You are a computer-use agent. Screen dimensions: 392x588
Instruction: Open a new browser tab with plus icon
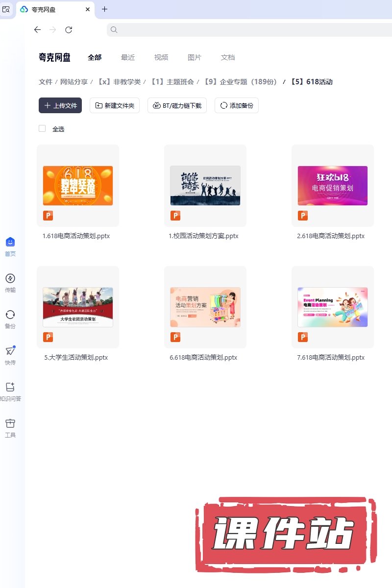[x=104, y=9]
